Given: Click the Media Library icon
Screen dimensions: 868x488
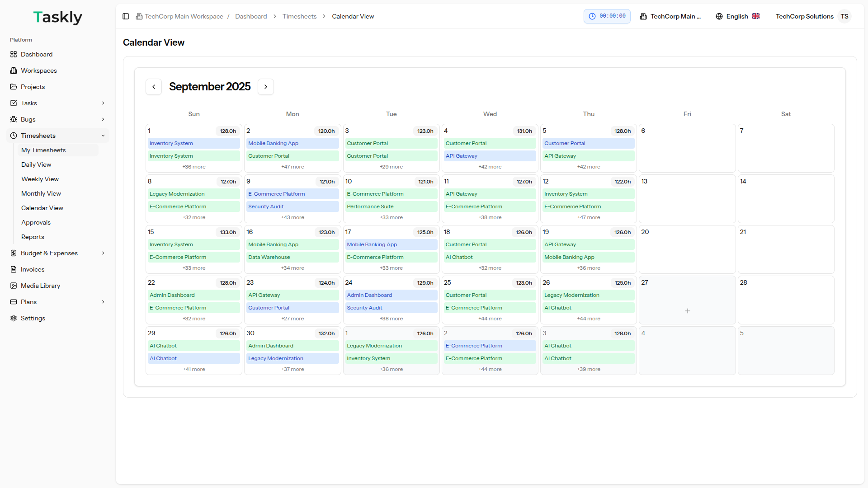Looking at the screenshot, I should [14, 286].
